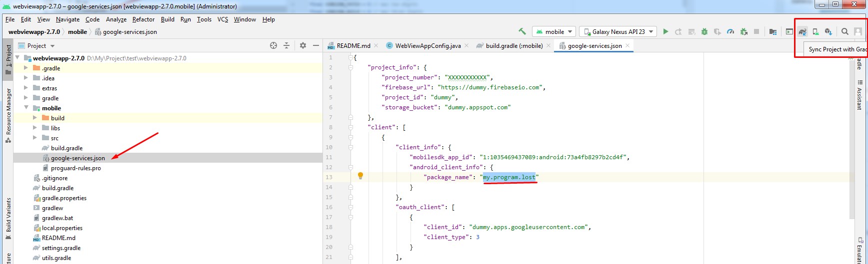Open Galaxy Nexus API 23 device dropdown
This screenshot has width=868, height=264.
click(x=618, y=31)
